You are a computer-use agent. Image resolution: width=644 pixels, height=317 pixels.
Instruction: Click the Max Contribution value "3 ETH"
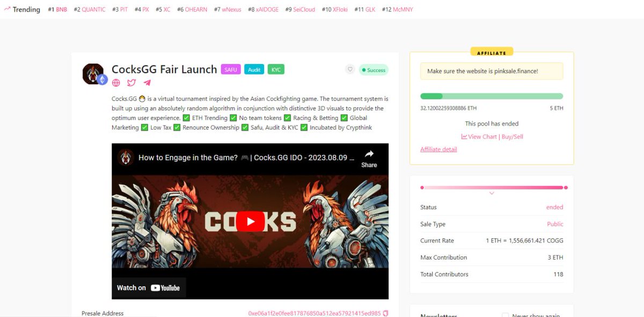[x=555, y=257]
